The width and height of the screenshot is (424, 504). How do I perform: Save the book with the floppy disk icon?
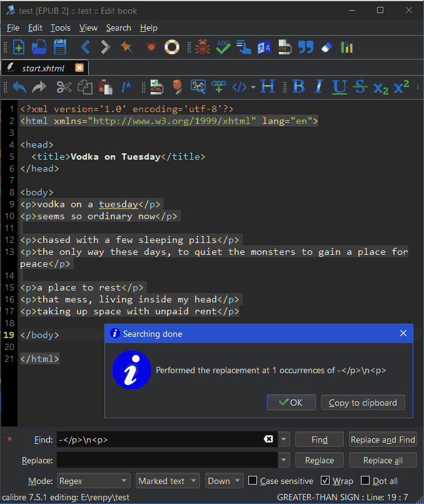pos(60,47)
